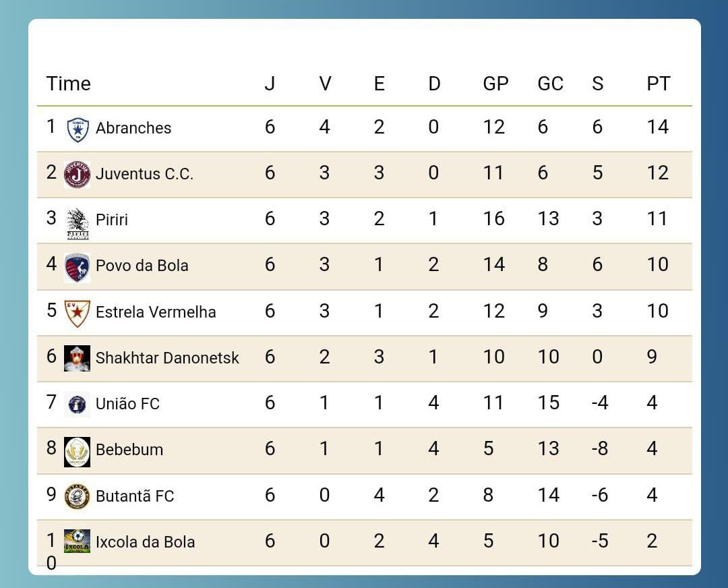728x588 pixels.
Task: Click the Juventus C.C. team logo
Action: point(77,174)
